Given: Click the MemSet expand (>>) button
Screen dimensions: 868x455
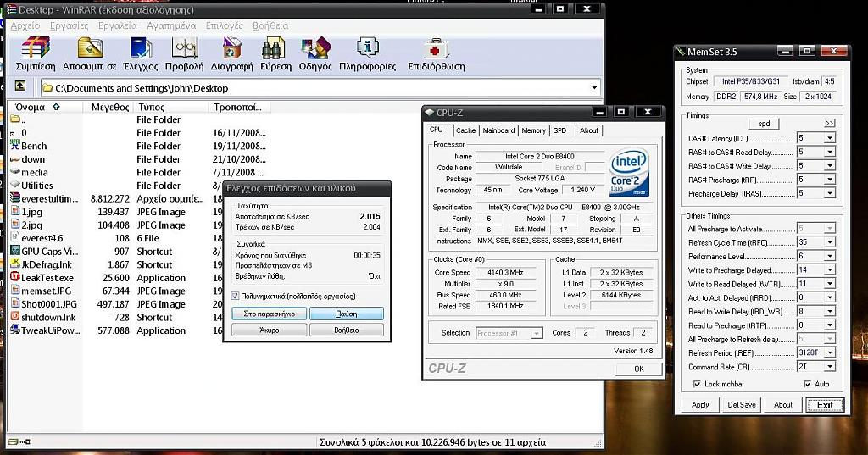Looking at the screenshot, I should pyautogui.click(x=829, y=124).
